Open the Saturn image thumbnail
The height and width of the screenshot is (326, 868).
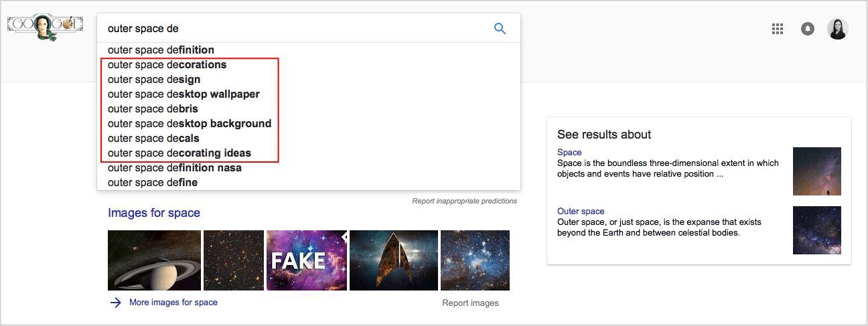(154, 260)
